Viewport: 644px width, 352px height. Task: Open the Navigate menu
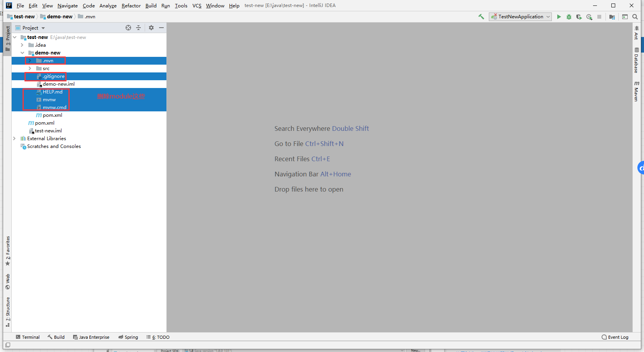68,5
